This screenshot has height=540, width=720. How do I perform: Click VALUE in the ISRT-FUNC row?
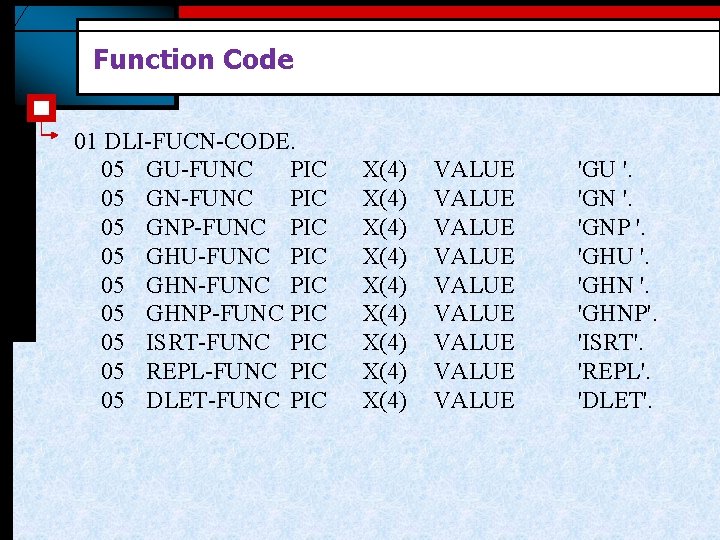[474, 343]
